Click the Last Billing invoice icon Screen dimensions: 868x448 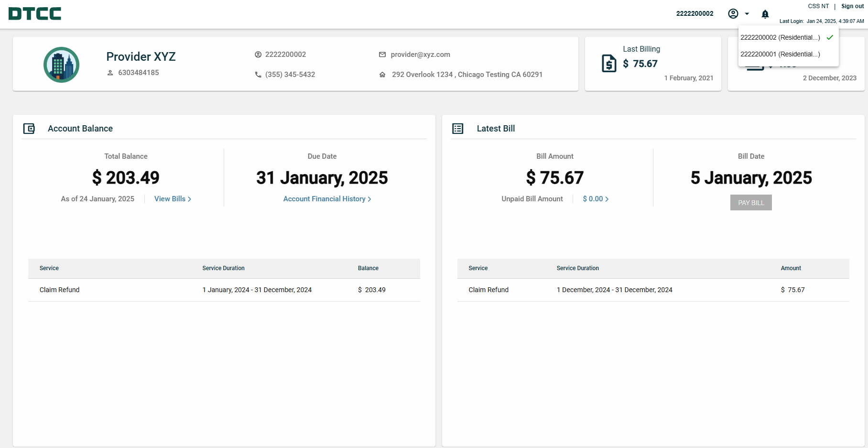pos(609,63)
